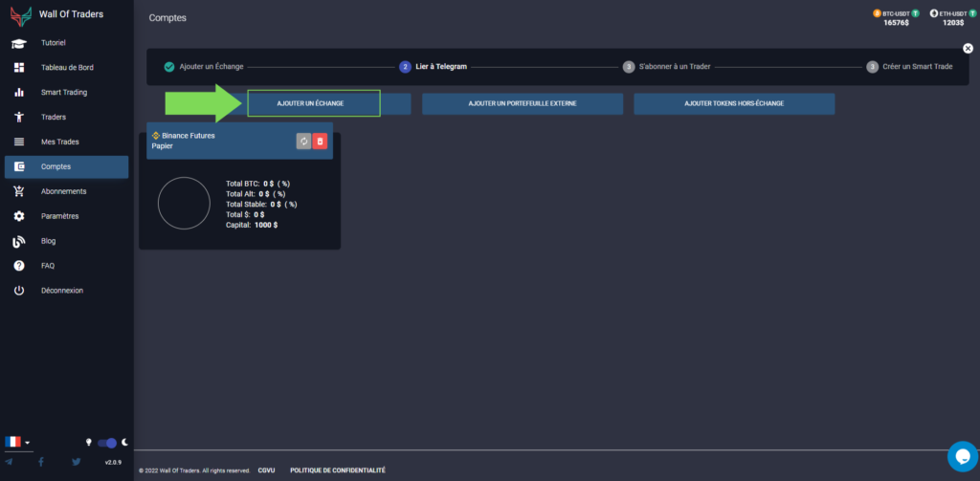The height and width of the screenshot is (481, 980).
Task: Click the Total Alt: 0 $ line
Action: point(256,194)
